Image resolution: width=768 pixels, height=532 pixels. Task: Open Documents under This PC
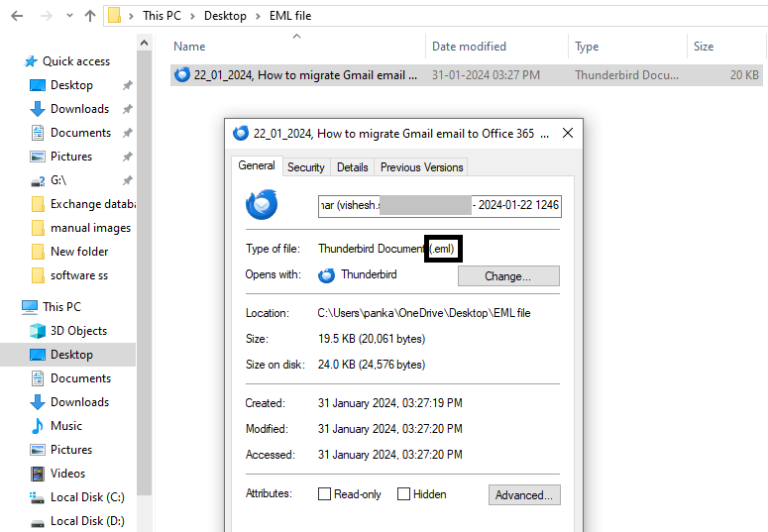tap(80, 378)
